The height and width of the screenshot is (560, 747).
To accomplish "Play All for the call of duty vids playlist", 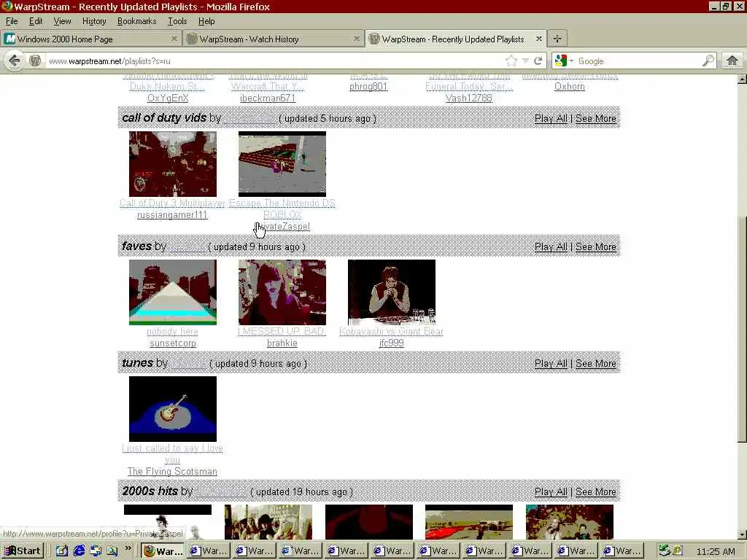I will [x=551, y=119].
